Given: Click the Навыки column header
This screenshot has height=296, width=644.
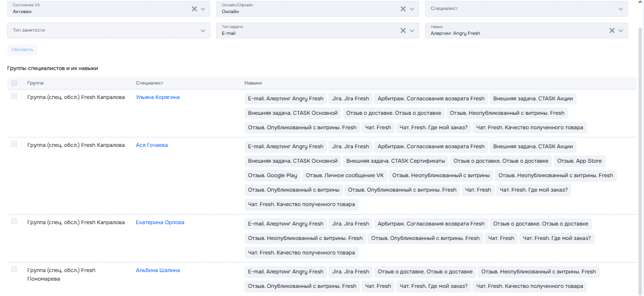Looking at the screenshot, I should 253,83.
